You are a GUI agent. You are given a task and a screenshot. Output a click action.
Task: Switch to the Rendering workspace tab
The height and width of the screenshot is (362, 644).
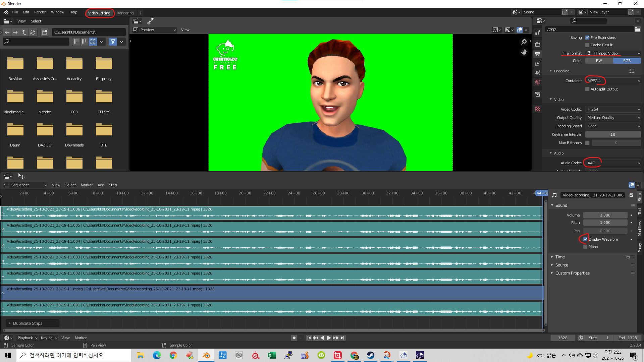(125, 13)
